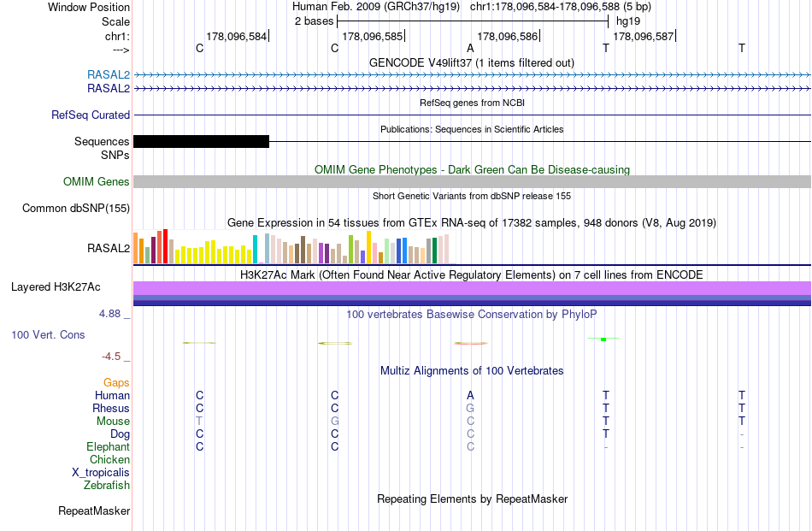Click the Chicken species label

[x=109, y=459]
